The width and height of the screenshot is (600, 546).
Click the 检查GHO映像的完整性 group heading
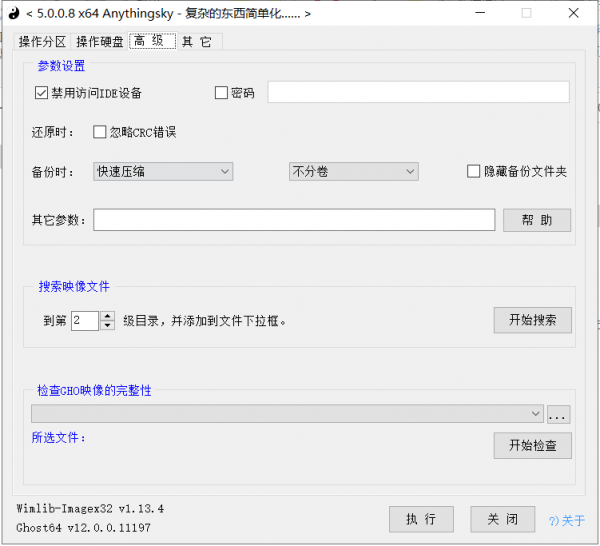pos(94,390)
